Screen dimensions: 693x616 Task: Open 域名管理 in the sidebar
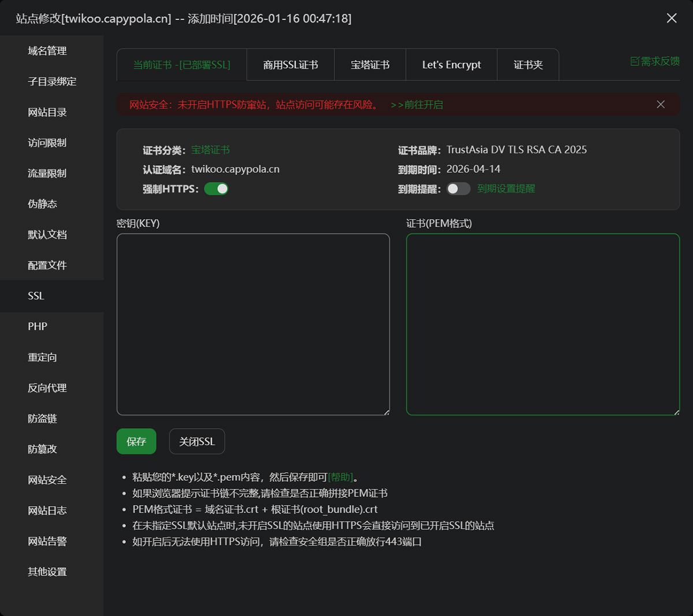pyautogui.click(x=47, y=51)
